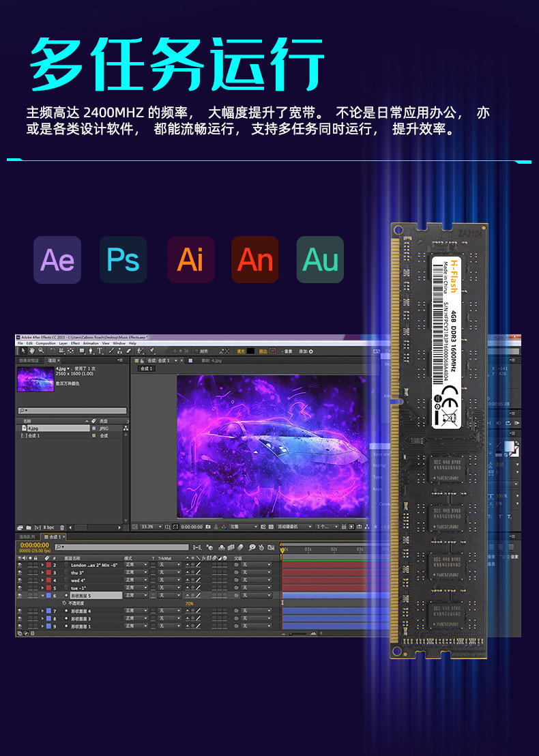Viewport: 539px width, 756px height.
Task: Click the 添加 add button in toolbar
Action: tap(306, 351)
